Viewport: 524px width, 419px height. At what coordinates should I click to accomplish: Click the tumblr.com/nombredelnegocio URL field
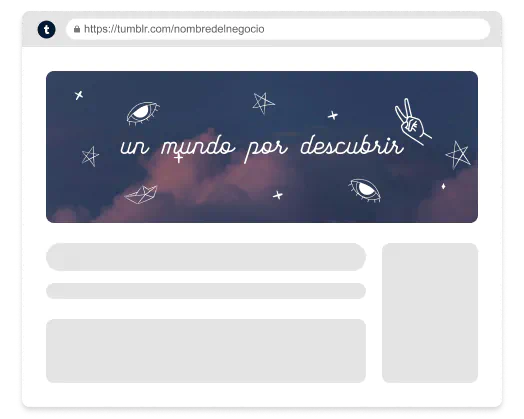point(278,29)
